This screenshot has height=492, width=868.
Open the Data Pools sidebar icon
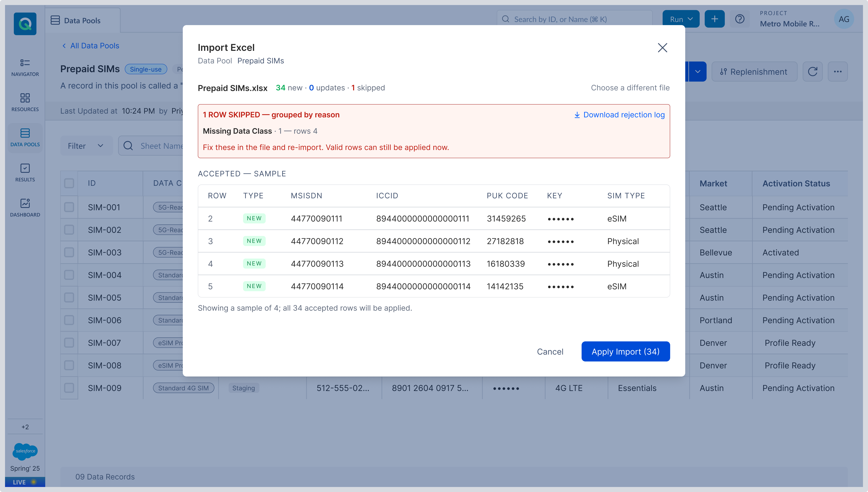click(25, 137)
